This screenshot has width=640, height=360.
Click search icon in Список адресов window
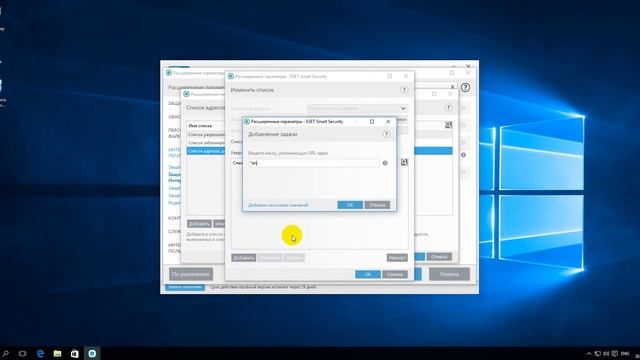pos(448,125)
